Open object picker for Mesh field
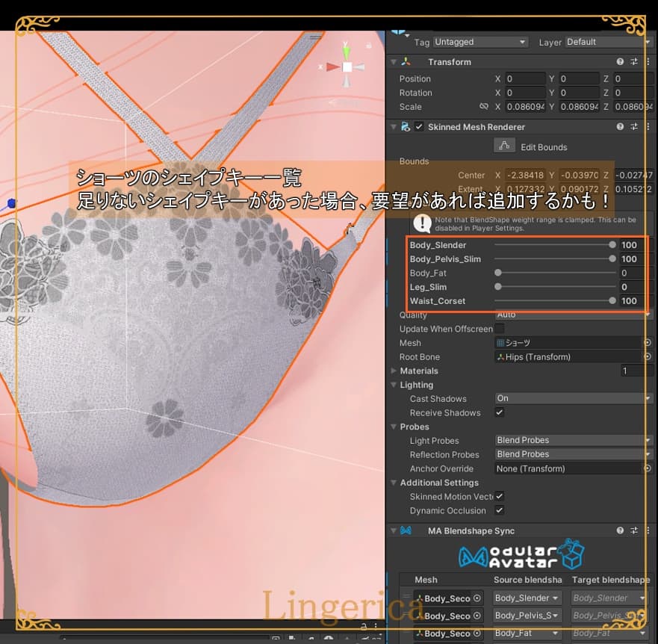This screenshot has width=658, height=644. 647,343
